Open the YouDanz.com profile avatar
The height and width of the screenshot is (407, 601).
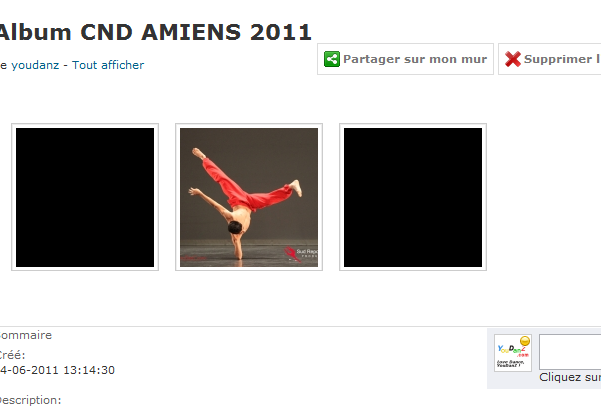[x=513, y=353]
